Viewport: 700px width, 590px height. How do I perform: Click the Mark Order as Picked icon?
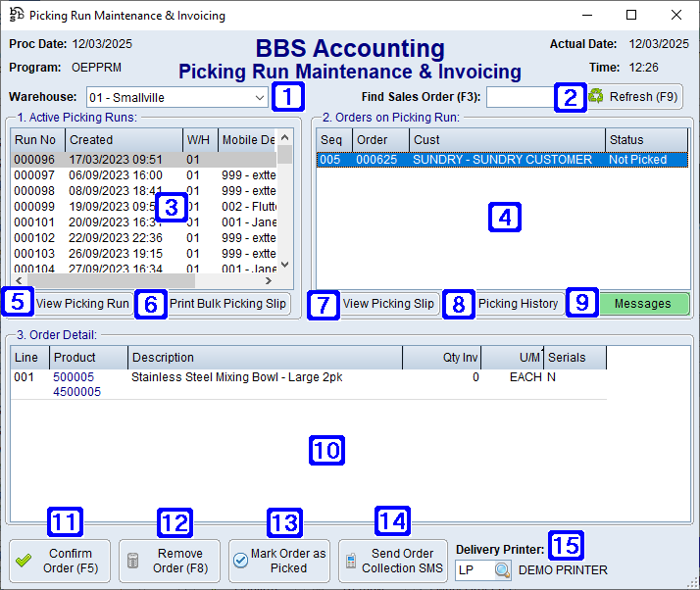pyautogui.click(x=241, y=561)
